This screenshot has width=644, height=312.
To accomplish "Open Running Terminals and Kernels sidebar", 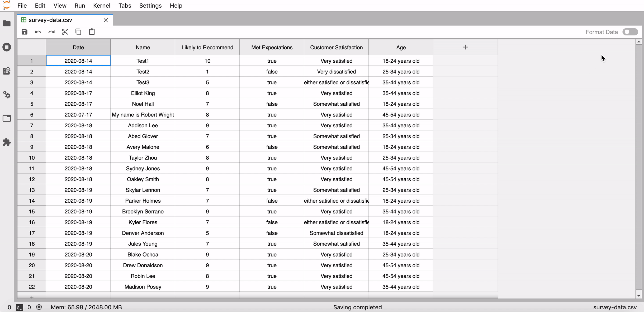I will [x=7, y=47].
